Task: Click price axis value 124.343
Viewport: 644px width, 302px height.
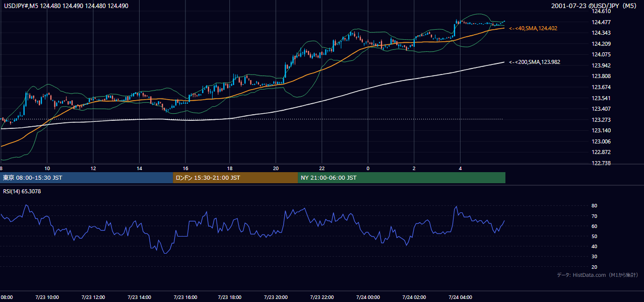Action: (601, 33)
